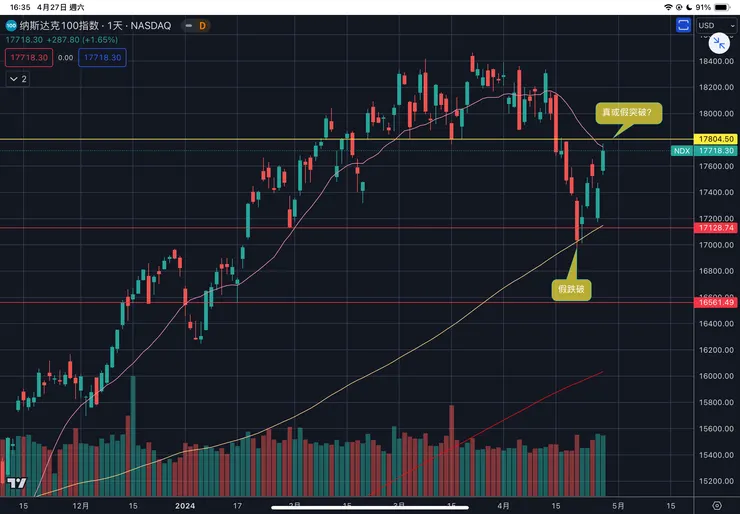
Task: Click the green NDX last-price label
Action: pos(705,150)
